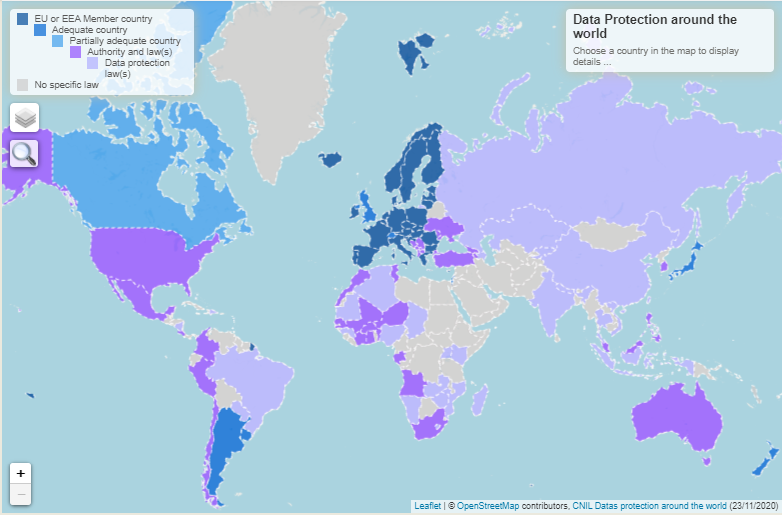
Task: Click the 'EU or EEA Member country' label
Action: [93, 19]
